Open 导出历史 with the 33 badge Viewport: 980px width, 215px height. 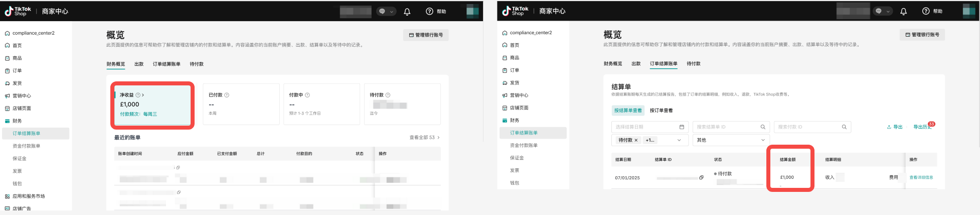coord(922,127)
